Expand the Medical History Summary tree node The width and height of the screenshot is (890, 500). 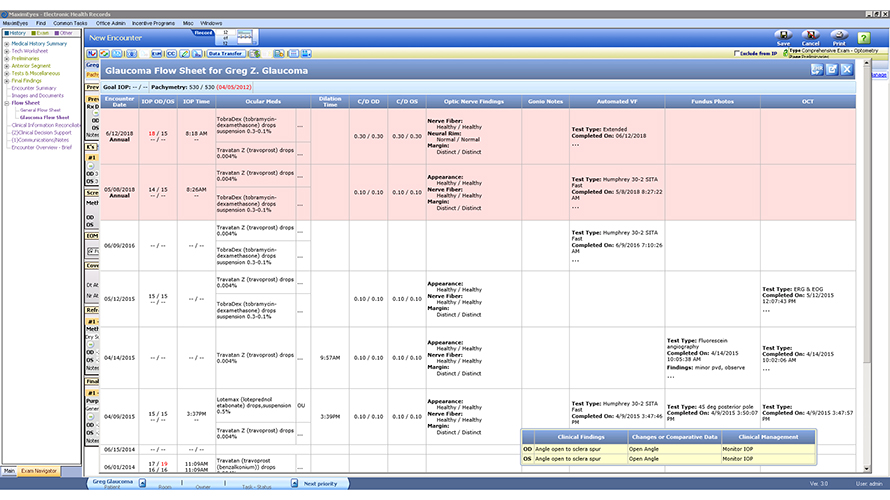coord(7,44)
